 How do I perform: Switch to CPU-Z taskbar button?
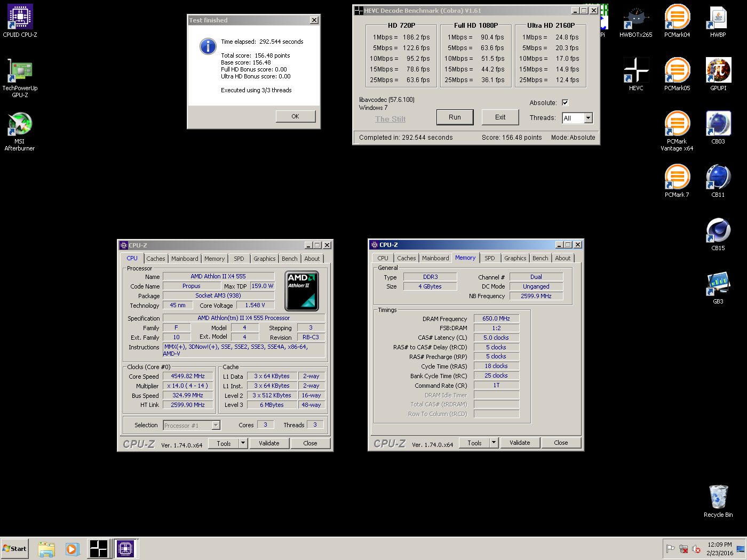pos(125,549)
